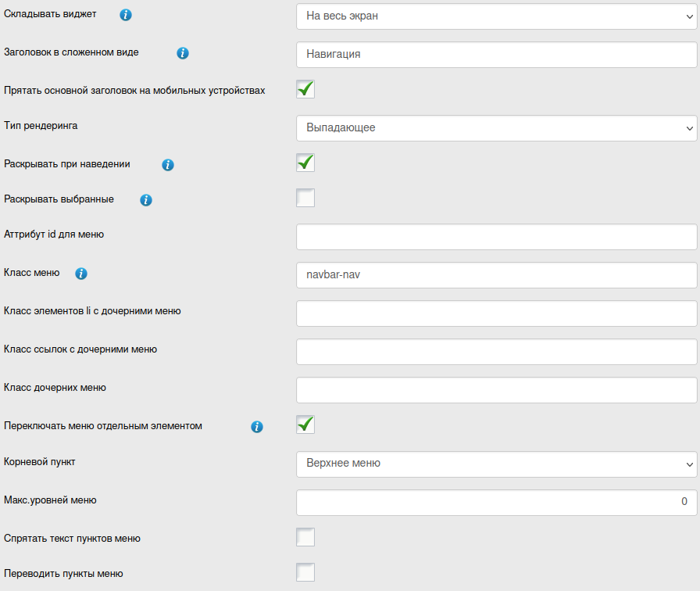Image resolution: width=700 pixels, height=591 pixels.
Task: Click info icon next to "Складывать виджет"
Action: click(x=126, y=16)
